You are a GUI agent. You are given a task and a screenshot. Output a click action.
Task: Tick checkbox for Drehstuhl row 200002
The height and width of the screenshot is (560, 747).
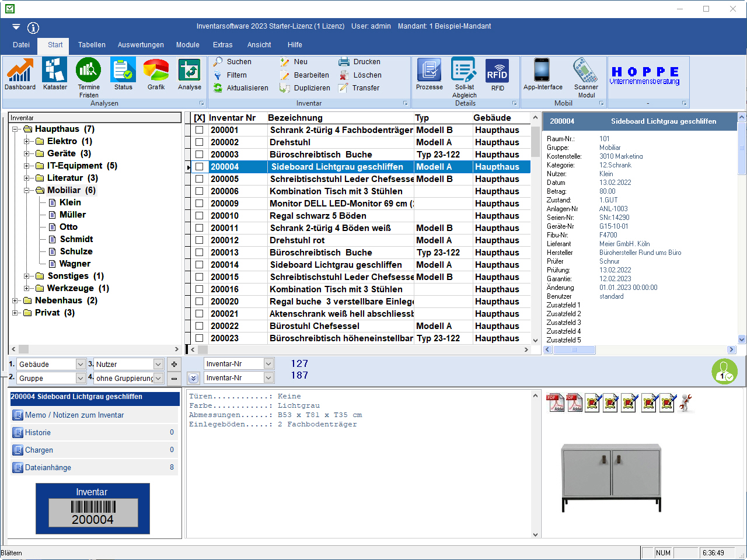click(199, 142)
